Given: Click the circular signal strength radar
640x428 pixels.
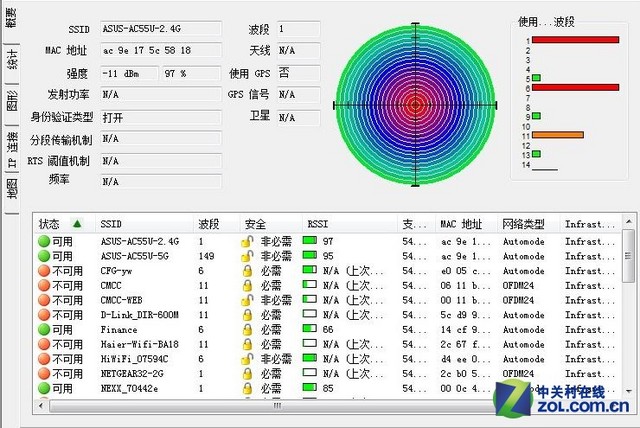Looking at the screenshot, I should tap(415, 105).
